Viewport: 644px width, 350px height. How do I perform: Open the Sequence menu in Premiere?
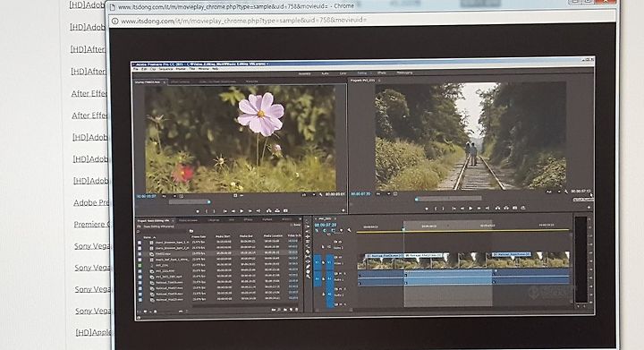tap(165, 69)
